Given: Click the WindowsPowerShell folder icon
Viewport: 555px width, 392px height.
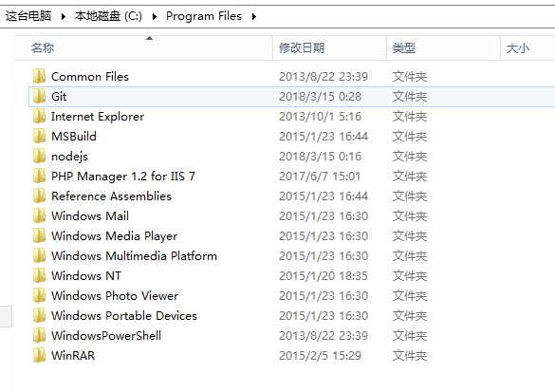Looking at the screenshot, I should [x=39, y=335].
